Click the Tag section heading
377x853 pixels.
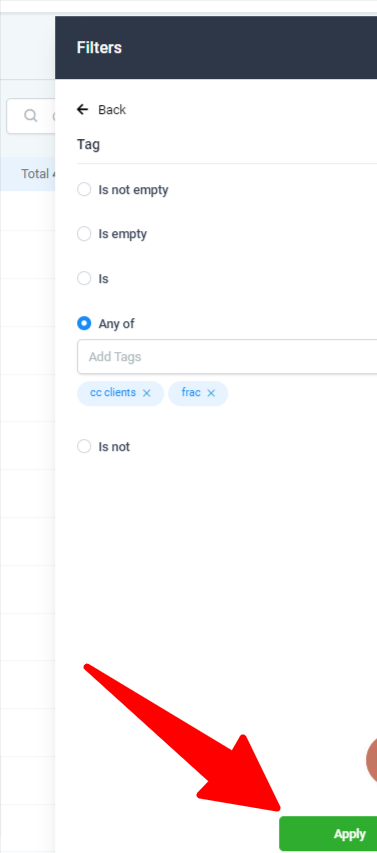88,145
